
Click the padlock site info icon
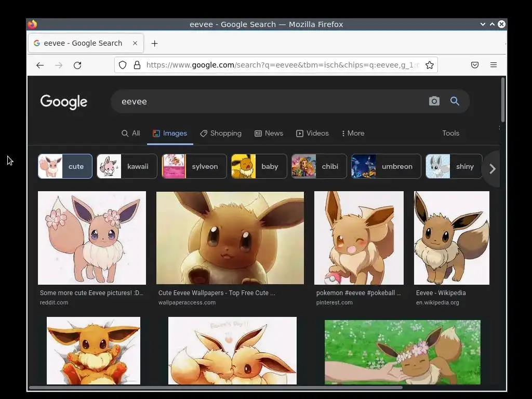137,65
